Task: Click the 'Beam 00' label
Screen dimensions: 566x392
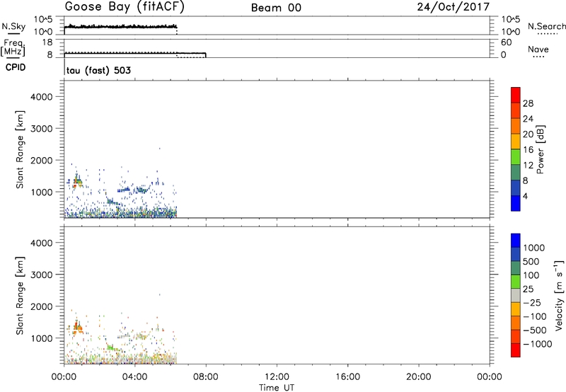Action: tap(276, 8)
